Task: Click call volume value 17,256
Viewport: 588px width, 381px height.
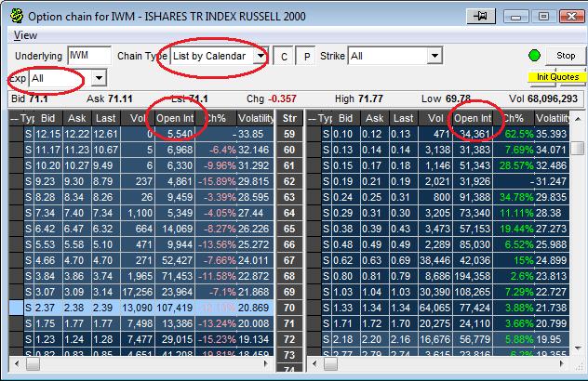Action: click(x=138, y=292)
